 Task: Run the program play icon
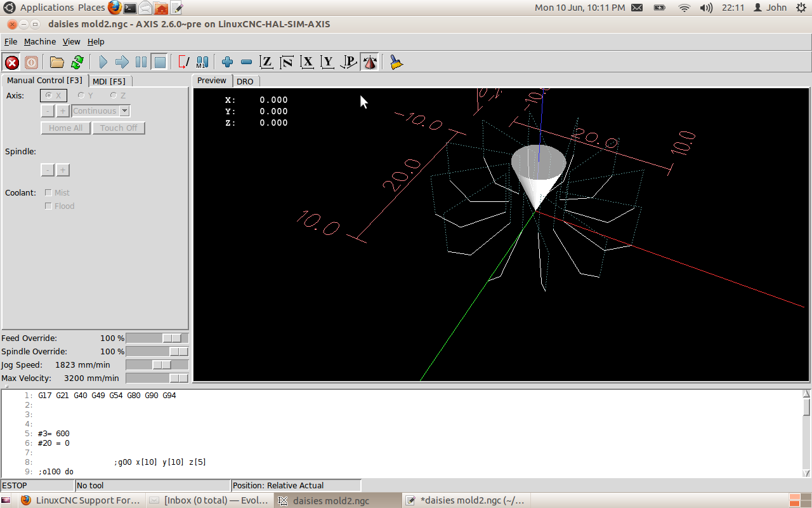[x=103, y=62]
